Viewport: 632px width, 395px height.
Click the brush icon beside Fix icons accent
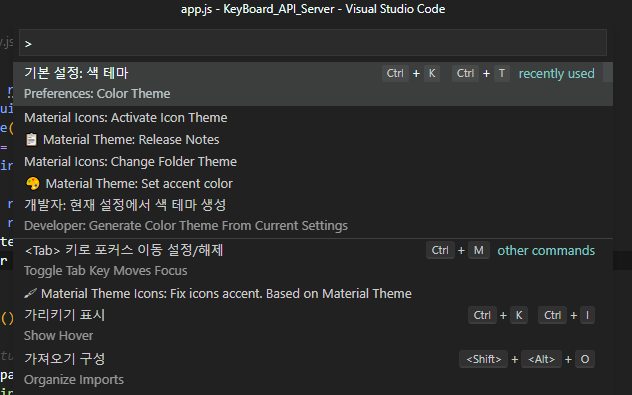coord(30,293)
